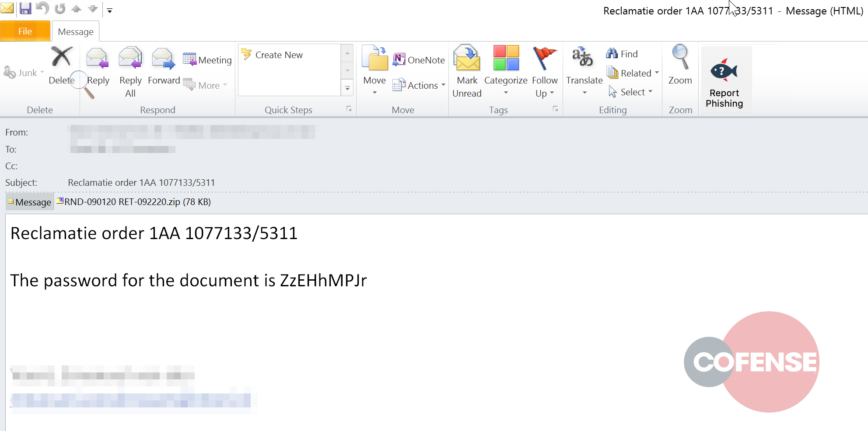
Task: Open the File tab
Action: (x=25, y=31)
